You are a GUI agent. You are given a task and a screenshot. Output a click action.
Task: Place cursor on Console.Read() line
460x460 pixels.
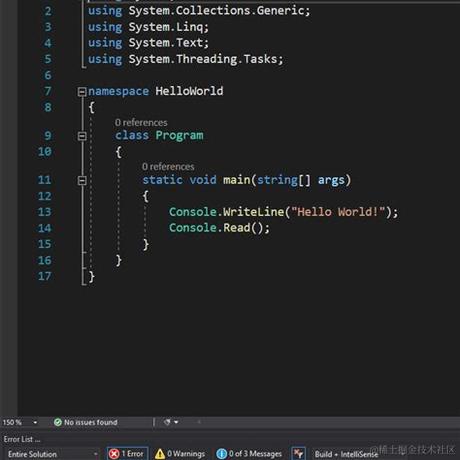pos(219,228)
